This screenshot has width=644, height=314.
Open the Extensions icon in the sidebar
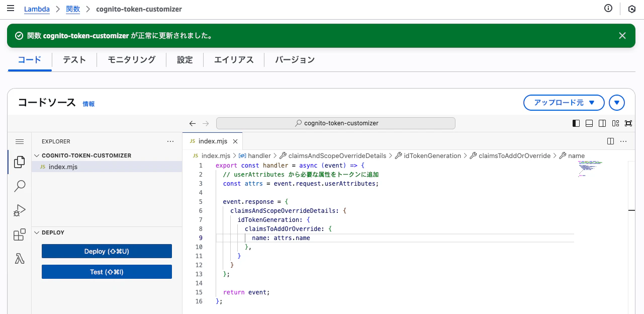[x=20, y=234]
